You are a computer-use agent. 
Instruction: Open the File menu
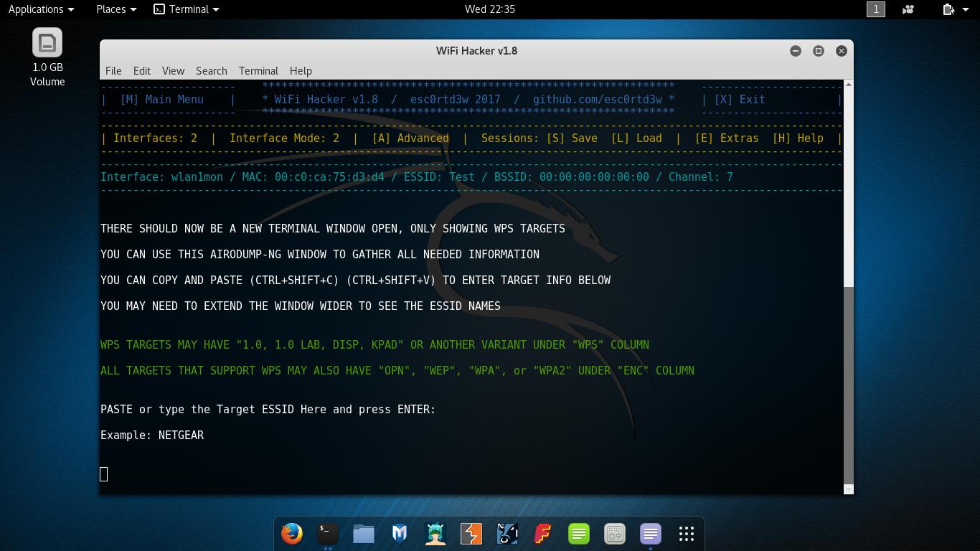point(113,71)
